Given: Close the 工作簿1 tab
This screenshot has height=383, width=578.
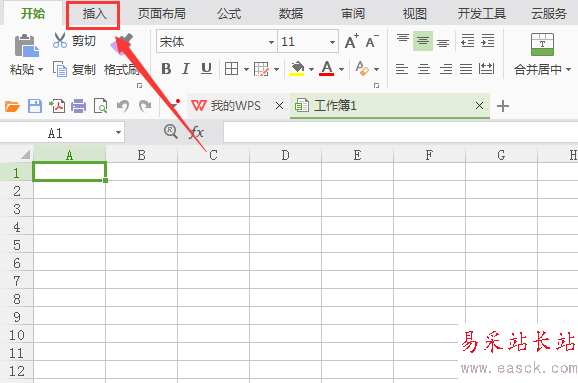Looking at the screenshot, I should click(479, 106).
